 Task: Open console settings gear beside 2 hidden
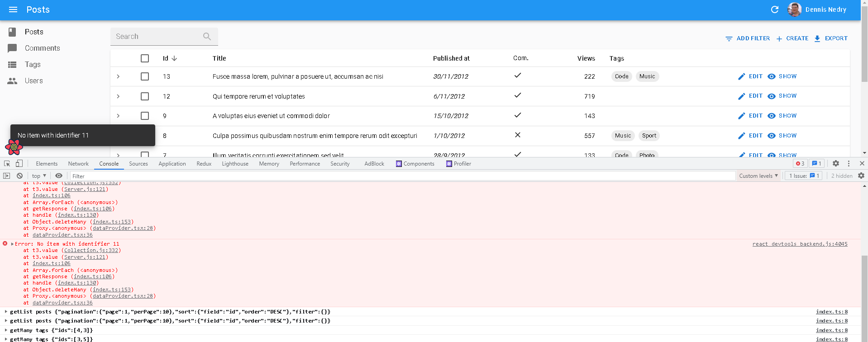(861, 176)
